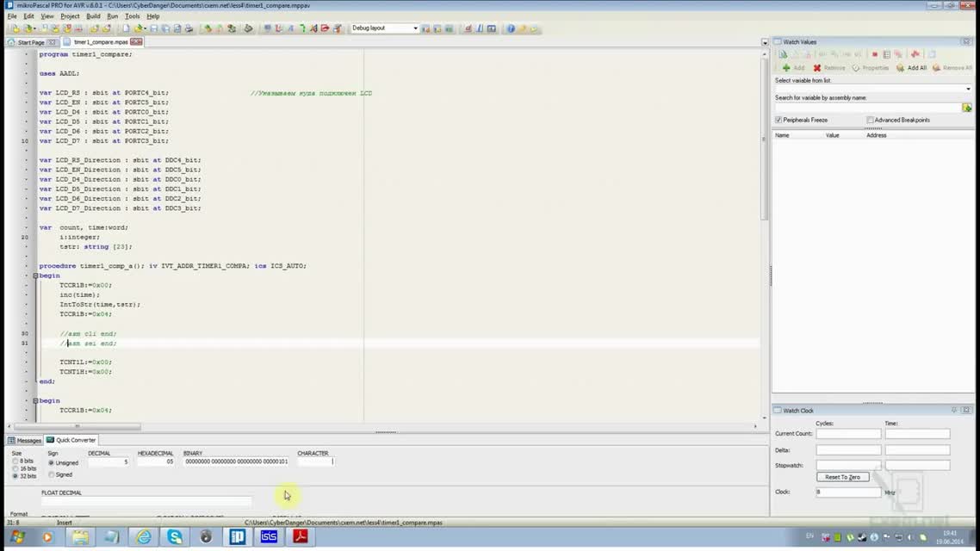The height and width of the screenshot is (551, 980).
Task: Click the red Remove X icon in Watch Values
Action: (817, 67)
